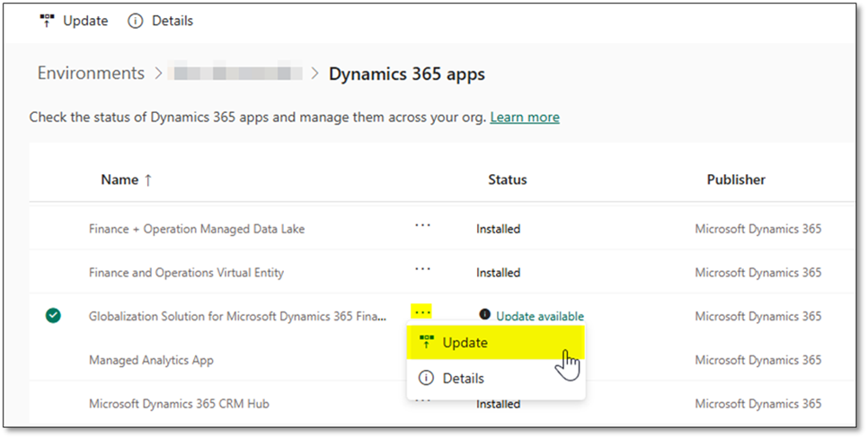Choose Details from the context menu
This screenshot has width=868, height=438.
(x=463, y=379)
